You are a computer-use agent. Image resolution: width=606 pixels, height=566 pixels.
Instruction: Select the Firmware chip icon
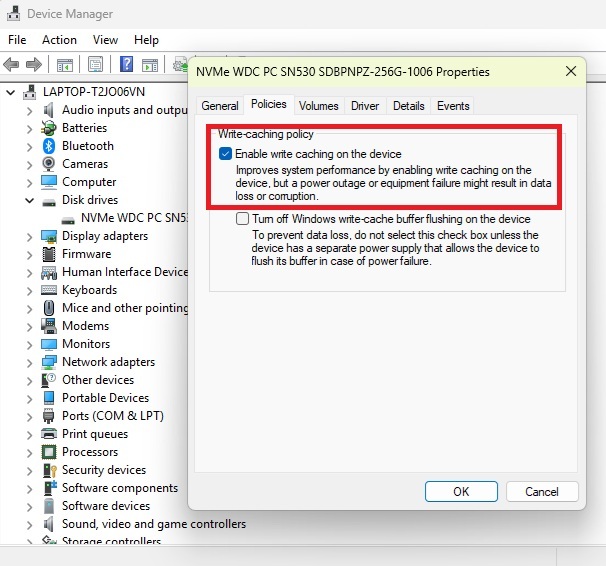49,254
